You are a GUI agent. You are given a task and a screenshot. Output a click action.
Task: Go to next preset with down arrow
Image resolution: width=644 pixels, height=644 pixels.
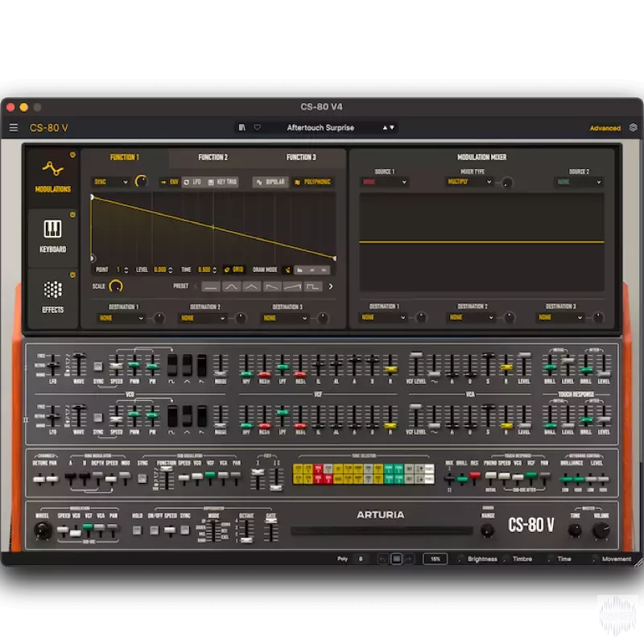pyautogui.click(x=392, y=128)
